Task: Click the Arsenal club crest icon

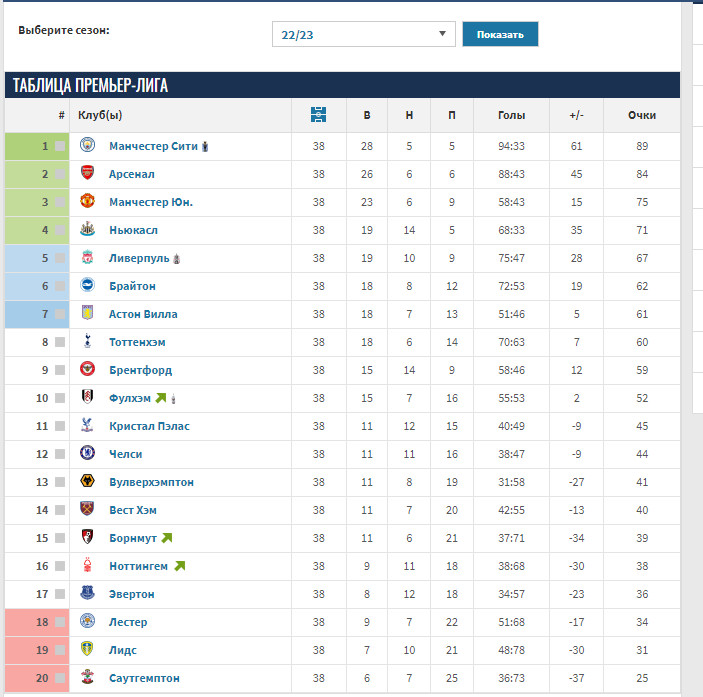Action: coord(87,173)
